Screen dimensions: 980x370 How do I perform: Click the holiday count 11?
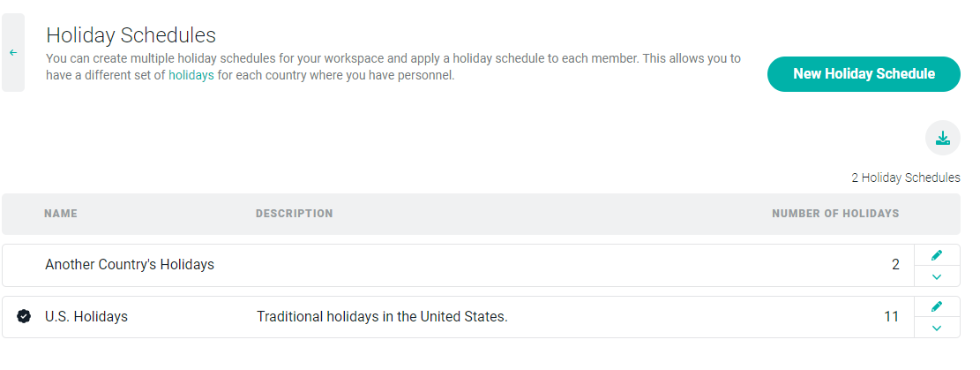[x=891, y=317]
